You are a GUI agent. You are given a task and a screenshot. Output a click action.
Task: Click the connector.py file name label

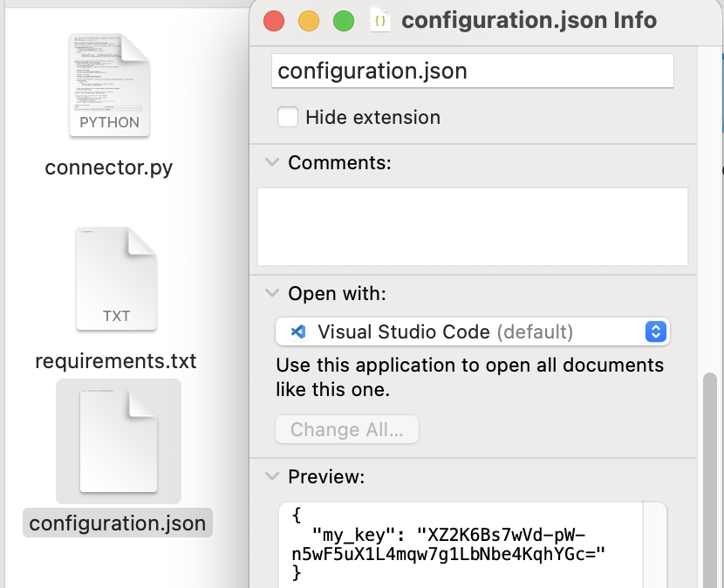pos(108,168)
